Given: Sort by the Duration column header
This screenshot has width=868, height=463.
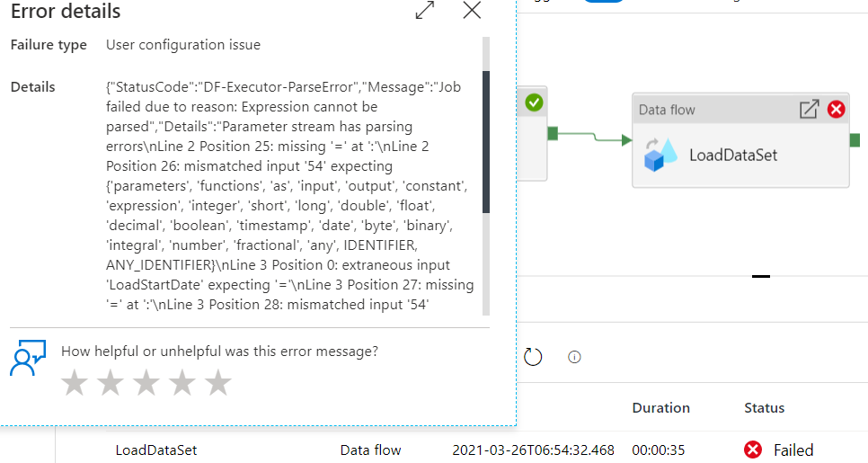Looking at the screenshot, I should tap(661, 407).
